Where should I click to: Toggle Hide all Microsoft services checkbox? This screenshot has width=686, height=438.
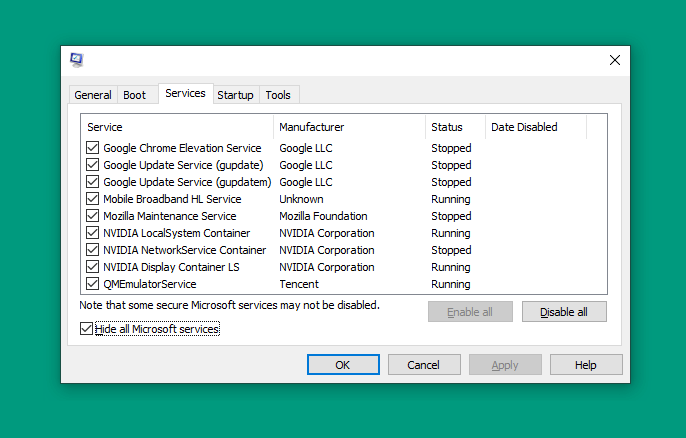pyautogui.click(x=86, y=329)
